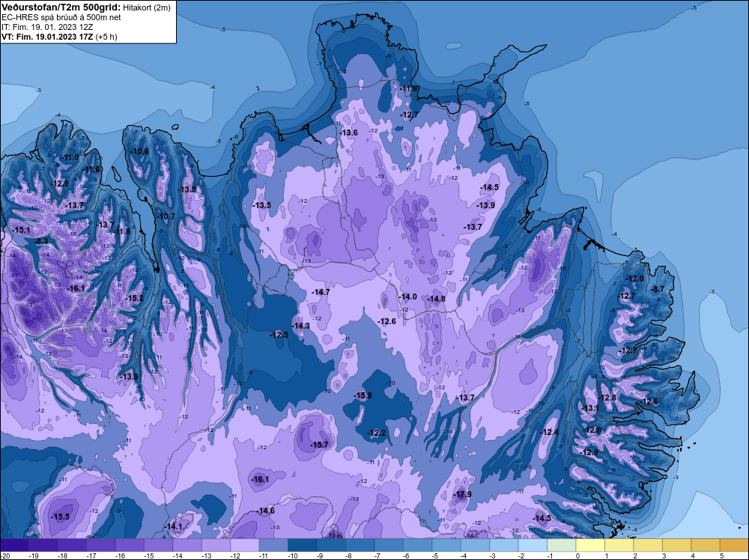The image size is (749, 560).
Task: Click the -15.8 temperature value
Action: pyautogui.click(x=363, y=395)
